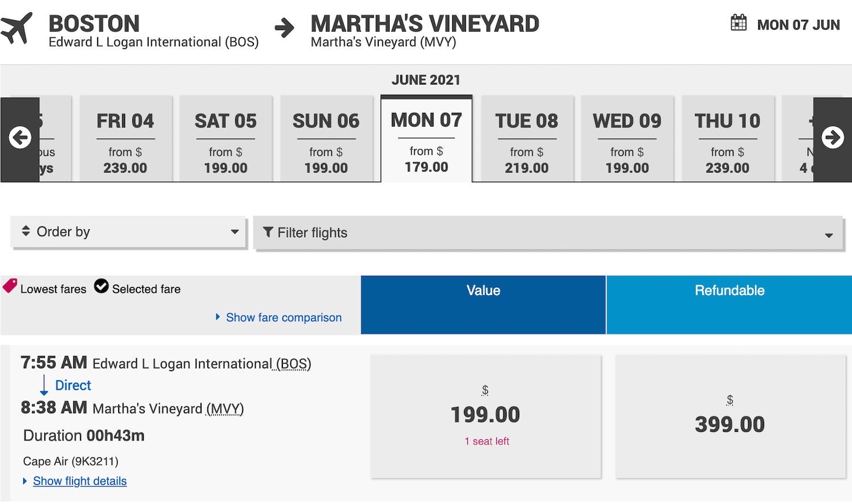Expand Show fare comparison
The height and width of the screenshot is (504, 852).
pyautogui.click(x=283, y=318)
